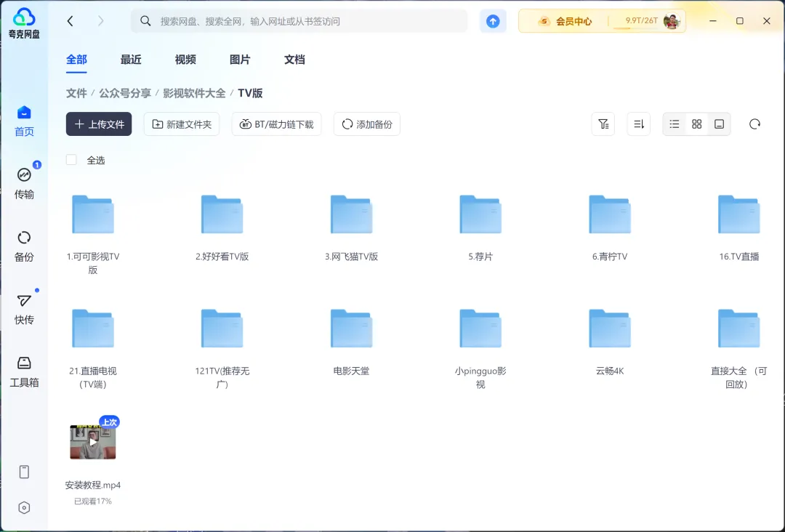Switch to grid view
Viewport: 785px width, 532px height.
(x=697, y=124)
